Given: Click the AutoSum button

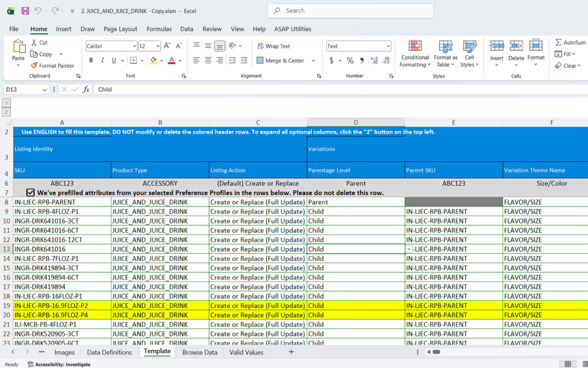Looking at the screenshot, I should (x=570, y=43).
